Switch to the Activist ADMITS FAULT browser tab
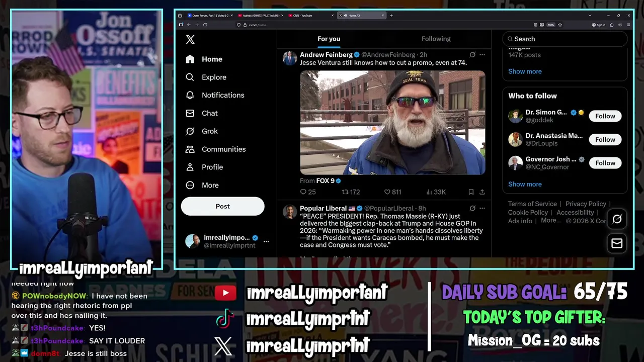Viewport: 644px width, 362px height. pyautogui.click(x=261, y=16)
